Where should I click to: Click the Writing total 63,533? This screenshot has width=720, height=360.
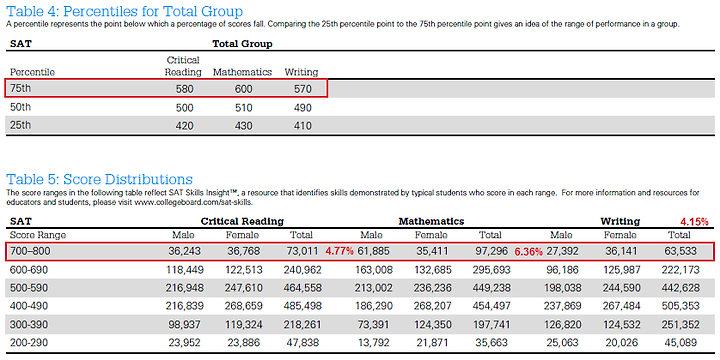point(681,251)
